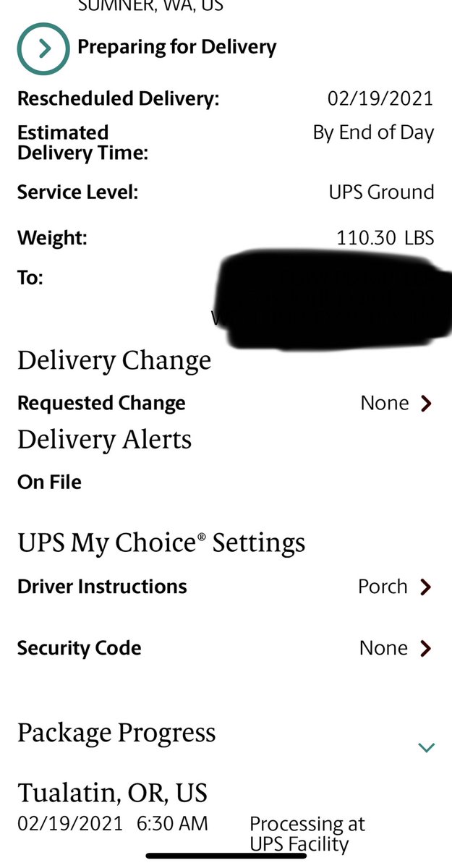Viewport: 452px width, 868px height.
Task: Click the Package Progress heading
Action: pos(116,732)
